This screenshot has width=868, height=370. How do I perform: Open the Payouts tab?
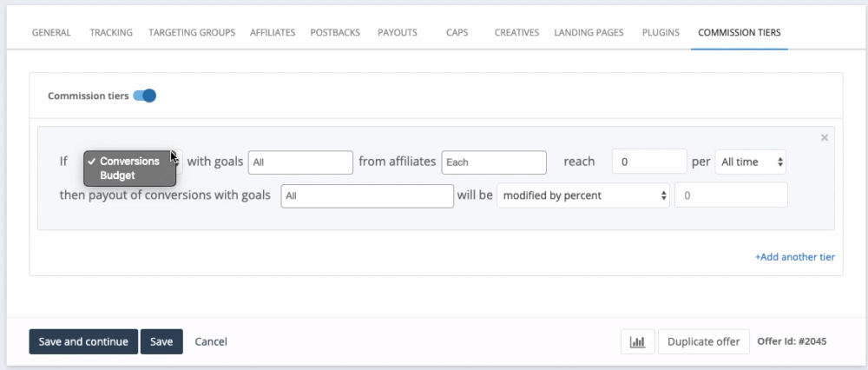tap(398, 33)
